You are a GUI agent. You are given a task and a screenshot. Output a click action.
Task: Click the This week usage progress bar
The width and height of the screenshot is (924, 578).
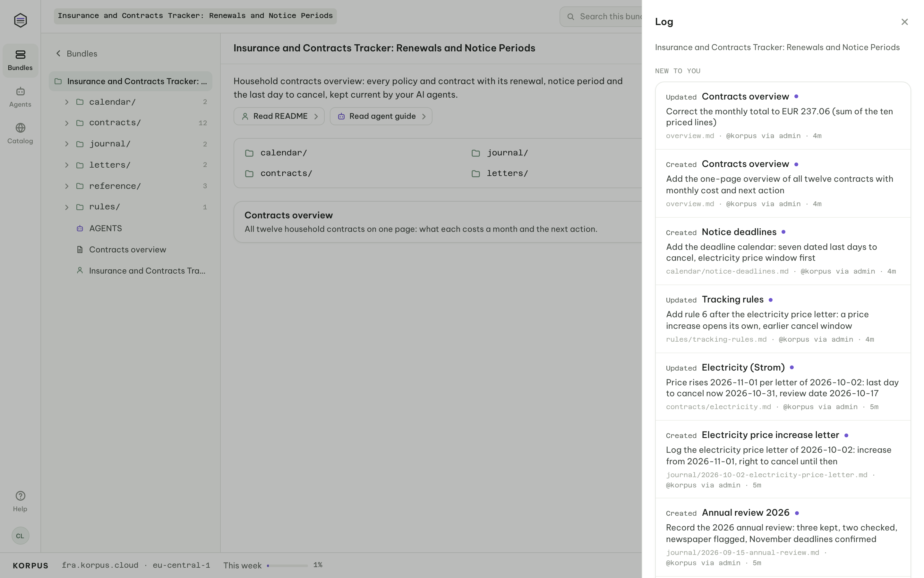click(x=287, y=565)
